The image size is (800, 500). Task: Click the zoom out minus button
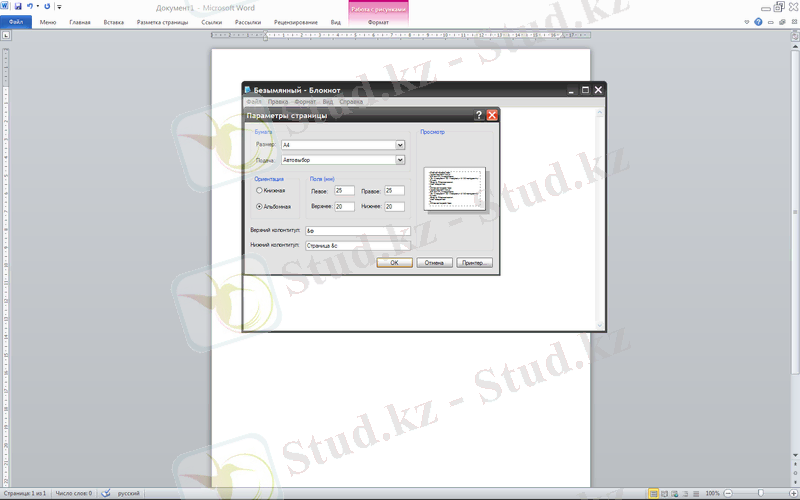coord(727,493)
